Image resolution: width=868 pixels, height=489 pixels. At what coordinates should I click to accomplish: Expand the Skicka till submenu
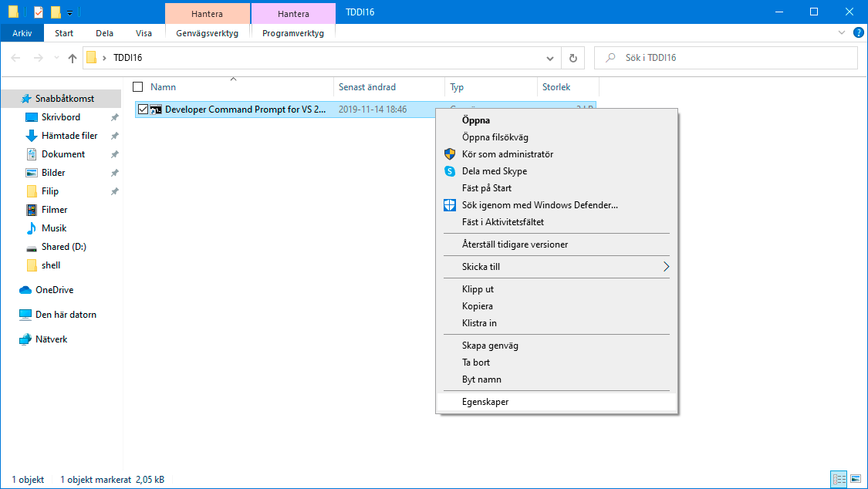click(x=556, y=267)
